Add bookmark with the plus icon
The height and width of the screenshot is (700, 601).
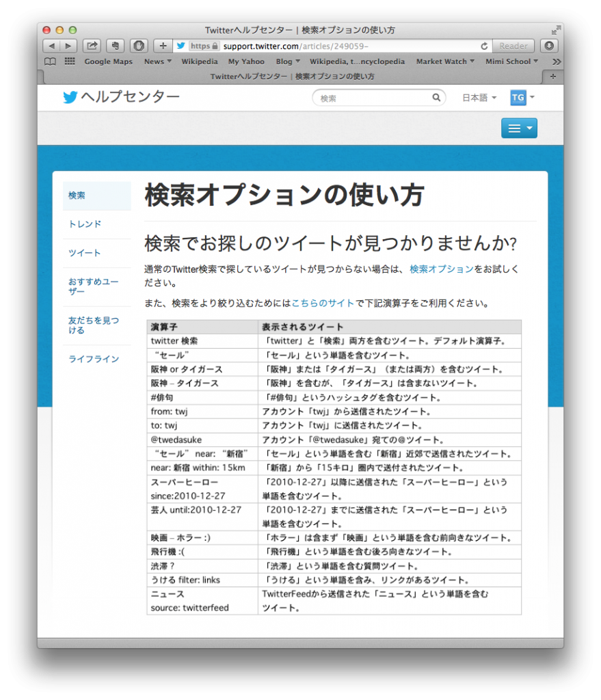point(163,46)
